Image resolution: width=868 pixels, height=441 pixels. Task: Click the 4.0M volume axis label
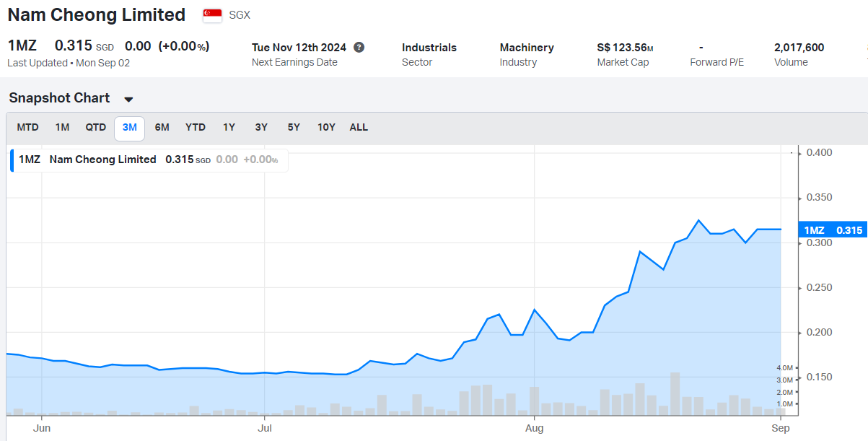[784, 367]
